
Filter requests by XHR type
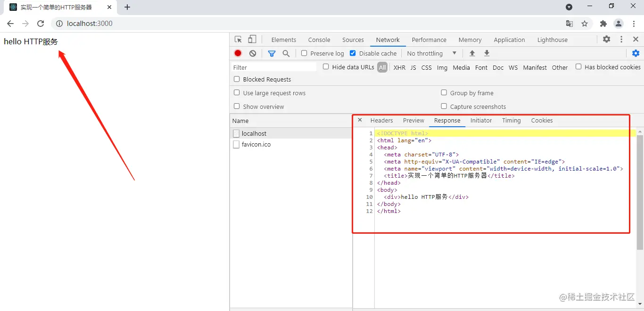tap(399, 67)
